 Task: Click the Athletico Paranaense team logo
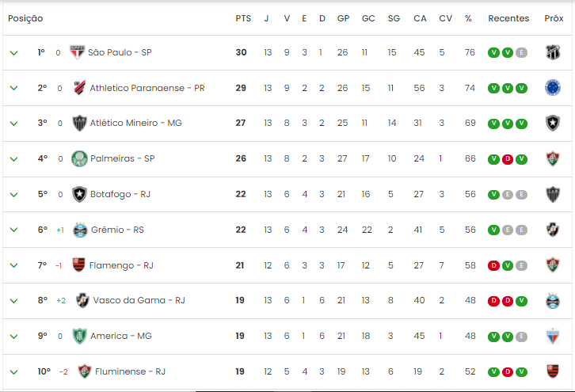tap(79, 88)
